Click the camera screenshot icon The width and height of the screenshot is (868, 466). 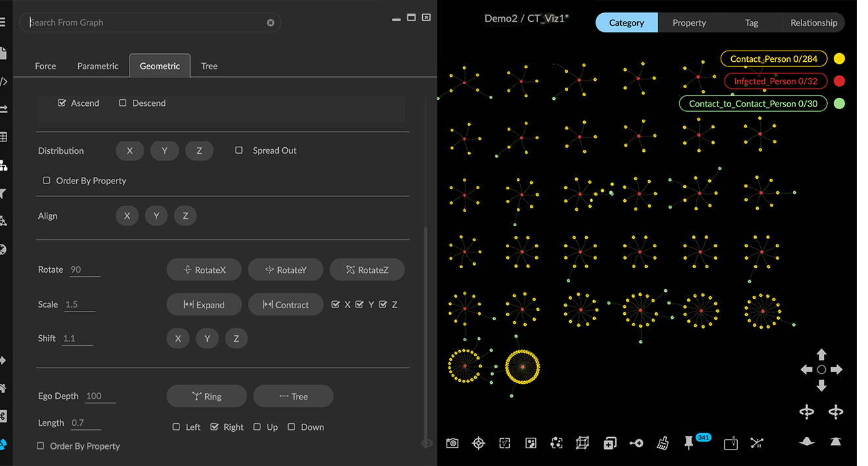[x=452, y=444]
